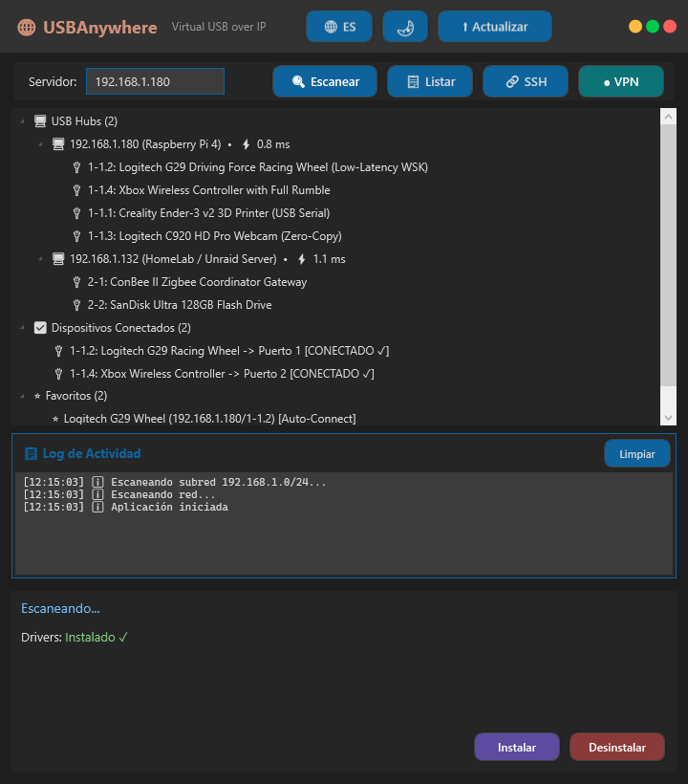Viewport: 688px width, 784px height.
Task: Click the USB Hubs computer icon
Action: [x=40, y=121]
